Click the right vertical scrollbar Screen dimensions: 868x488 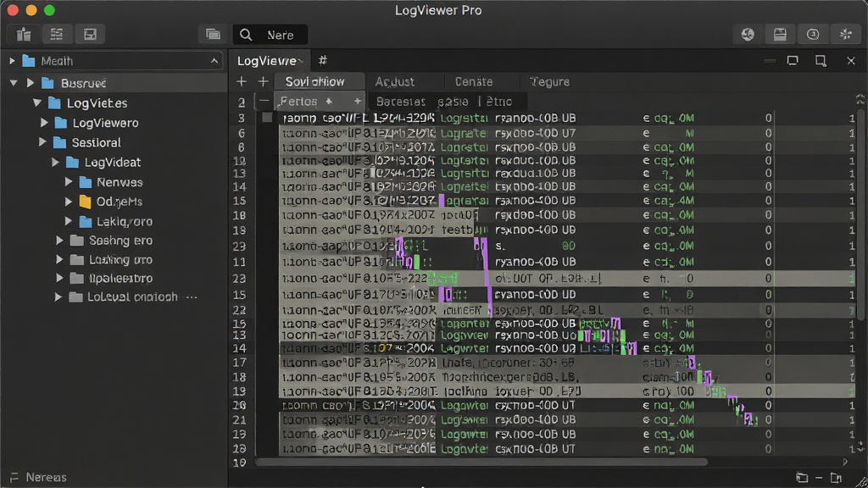point(861,213)
